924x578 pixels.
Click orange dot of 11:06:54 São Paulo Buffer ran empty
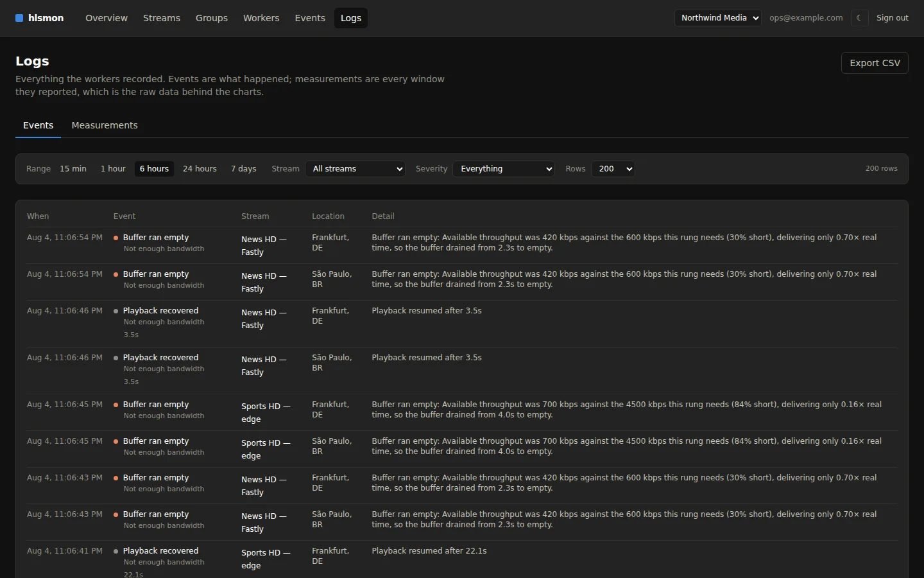116,274
